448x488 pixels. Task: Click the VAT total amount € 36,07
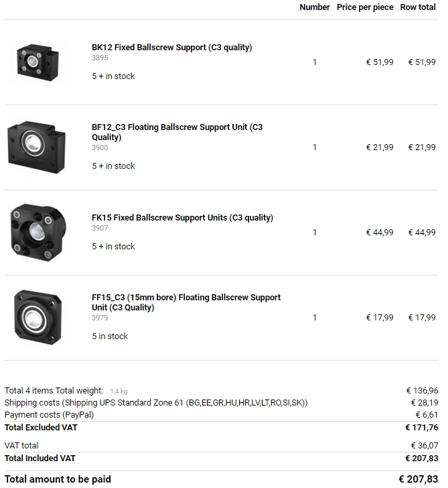(x=425, y=446)
